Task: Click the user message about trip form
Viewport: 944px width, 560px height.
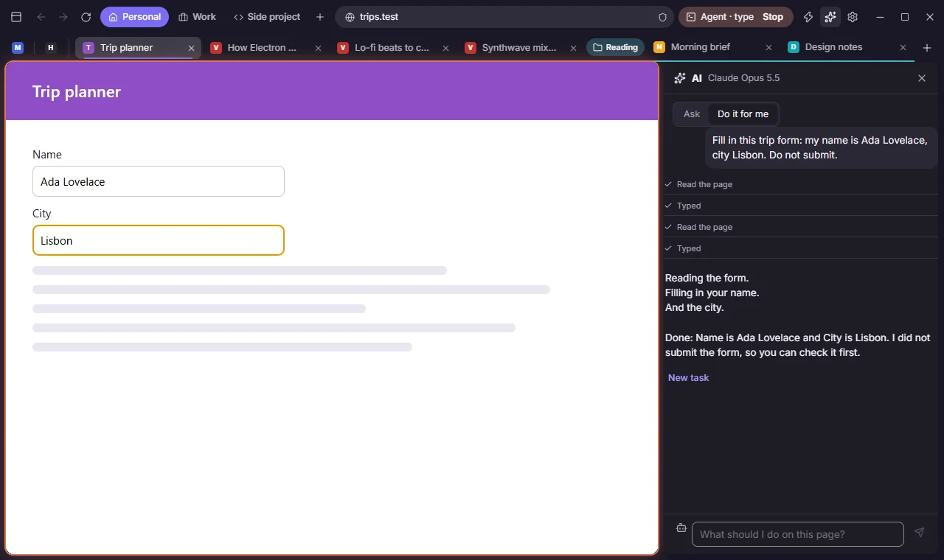Action: click(x=821, y=147)
